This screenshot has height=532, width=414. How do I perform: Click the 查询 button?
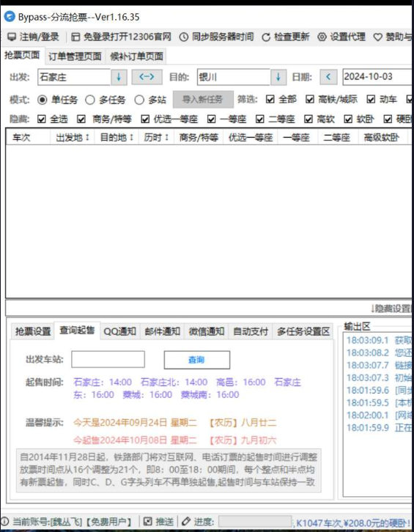click(x=197, y=360)
